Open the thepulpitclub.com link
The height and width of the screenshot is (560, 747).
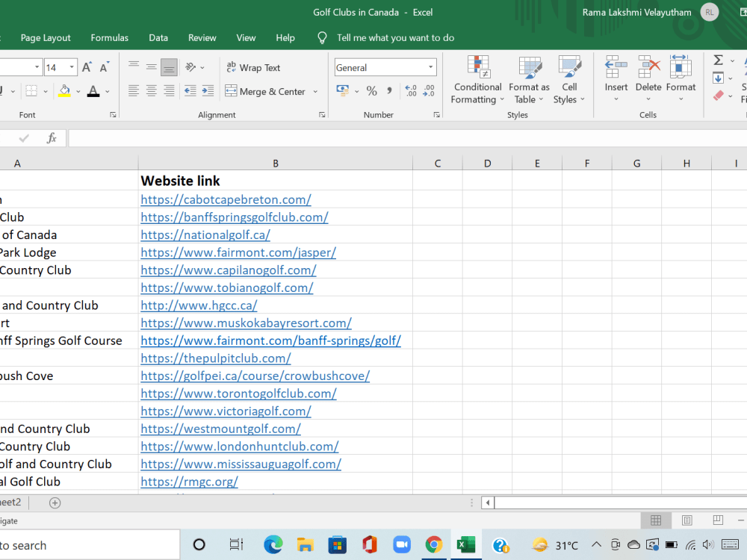216,358
